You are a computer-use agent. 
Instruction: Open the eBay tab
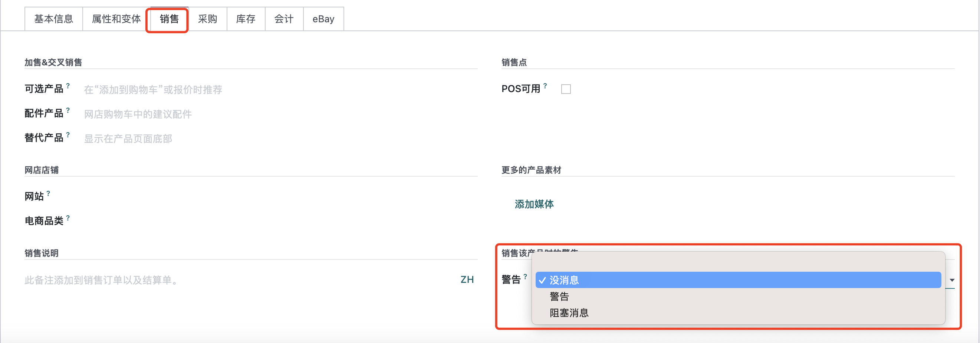point(323,19)
